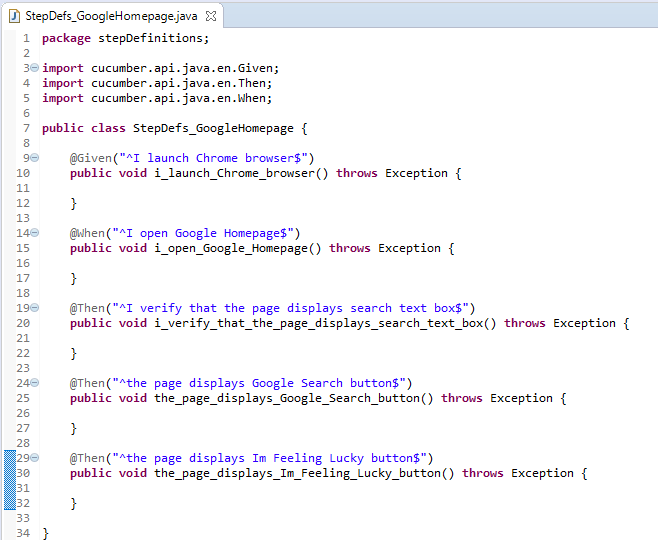
Task: Click the '@Then' annotation on line 24
Action: pyautogui.click(x=87, y=383)
